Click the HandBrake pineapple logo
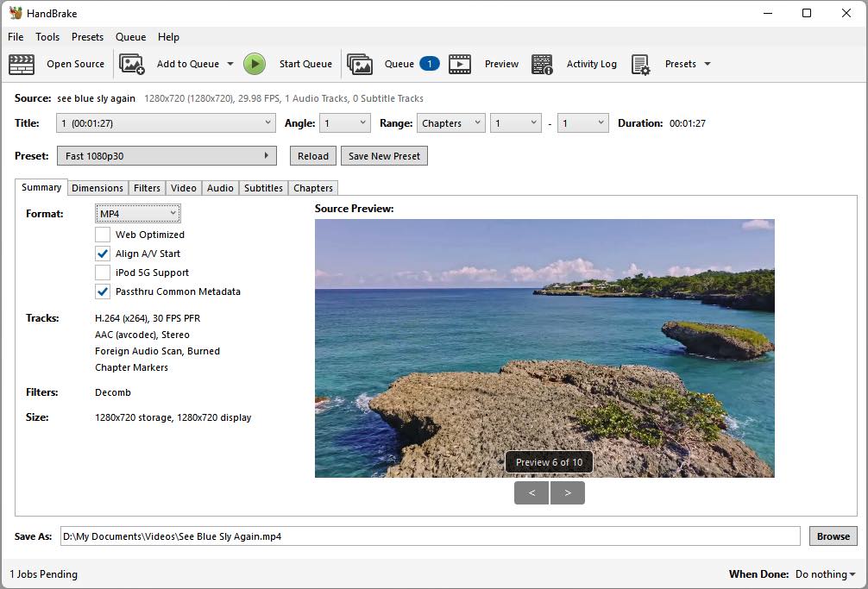Viewport: 868px width, 589px height. pos(16,13)
